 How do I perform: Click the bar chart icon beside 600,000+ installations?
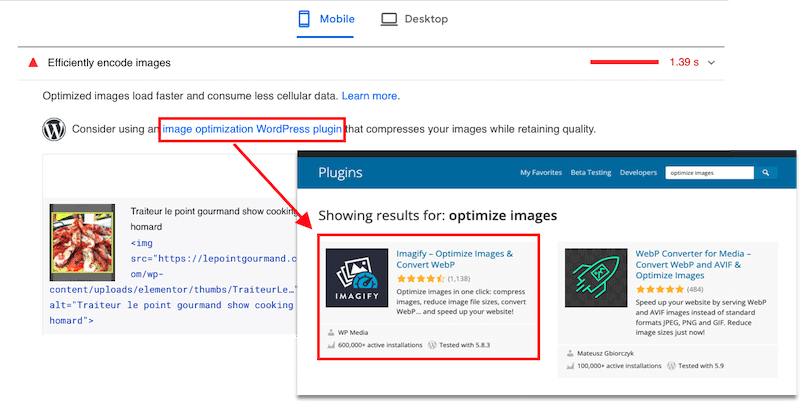332,345
